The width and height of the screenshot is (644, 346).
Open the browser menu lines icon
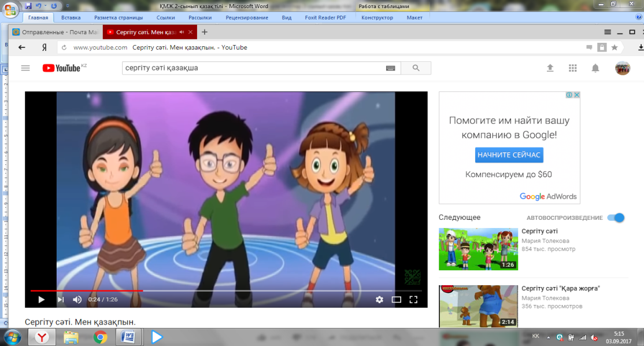[x=608, y=32]
